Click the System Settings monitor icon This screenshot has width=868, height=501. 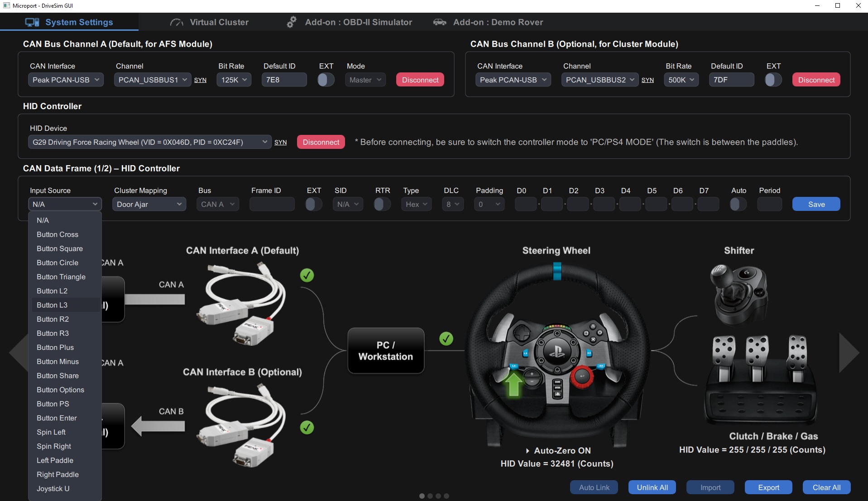pyautogui.click(x=32, y=22)
